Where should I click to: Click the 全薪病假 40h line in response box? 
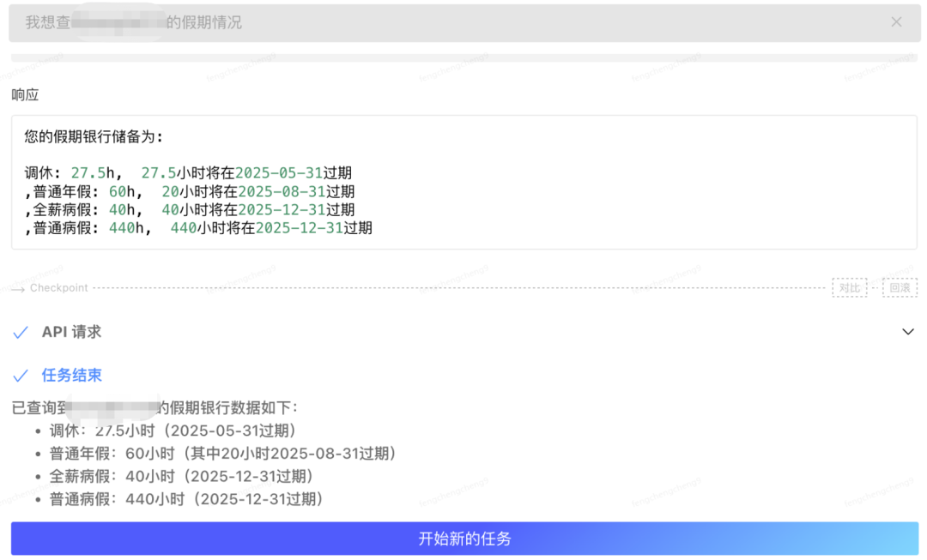[x=190, y=210]
